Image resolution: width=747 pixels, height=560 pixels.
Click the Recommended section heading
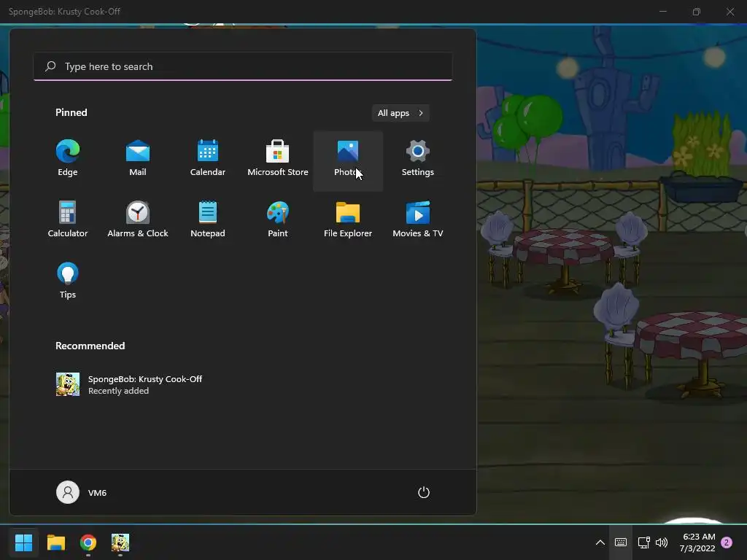click(x=90, y=346)
